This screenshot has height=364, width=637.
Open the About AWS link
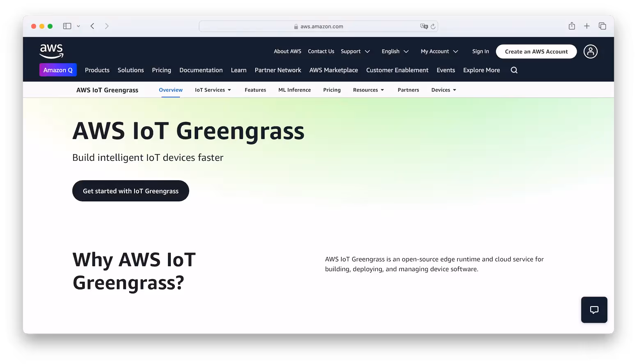pyautogui.click(x=288, y=51)
